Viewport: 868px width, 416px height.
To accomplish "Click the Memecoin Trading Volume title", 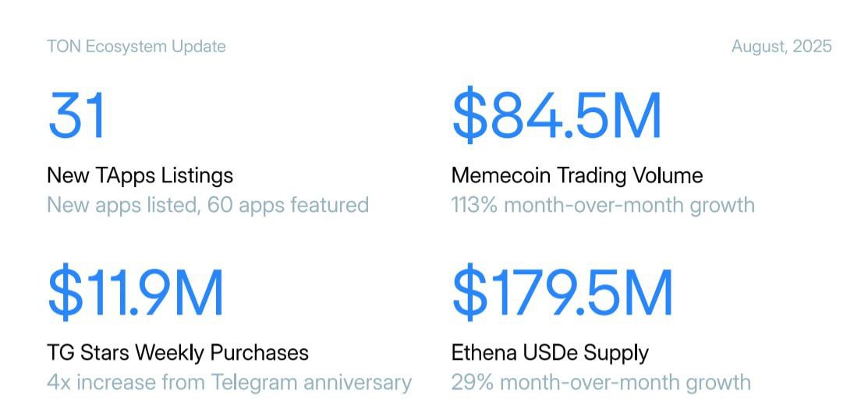I will (x=577, y=176).
